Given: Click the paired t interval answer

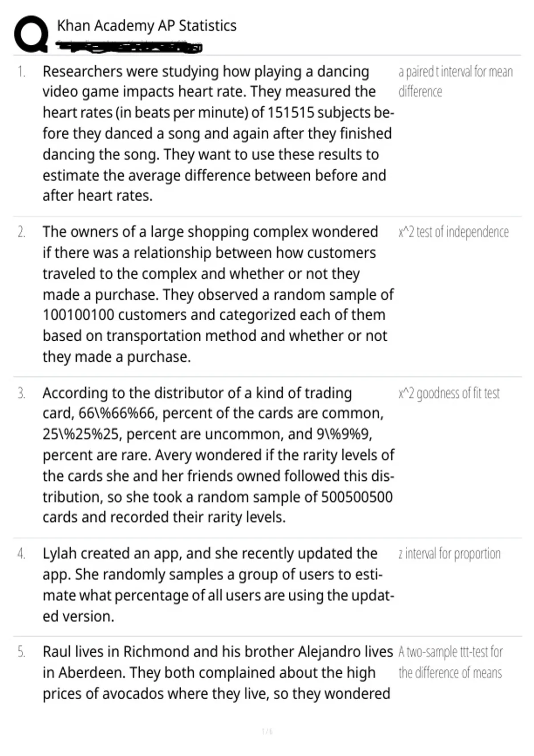Looking at the screenshot, I should pyautogui.click(x=455, y=81).
